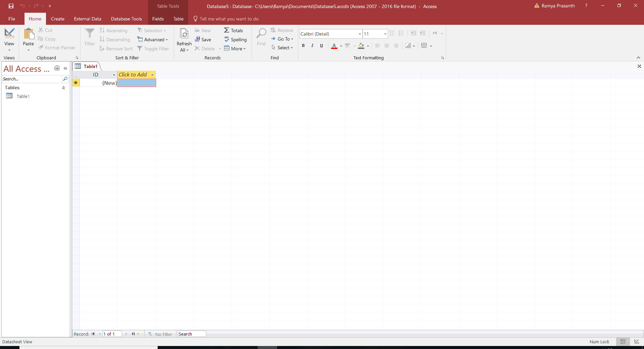Open Calibri (Detail) font name dropdown
Viewport: 644px width, 349px height.
(x=360, y=34)
